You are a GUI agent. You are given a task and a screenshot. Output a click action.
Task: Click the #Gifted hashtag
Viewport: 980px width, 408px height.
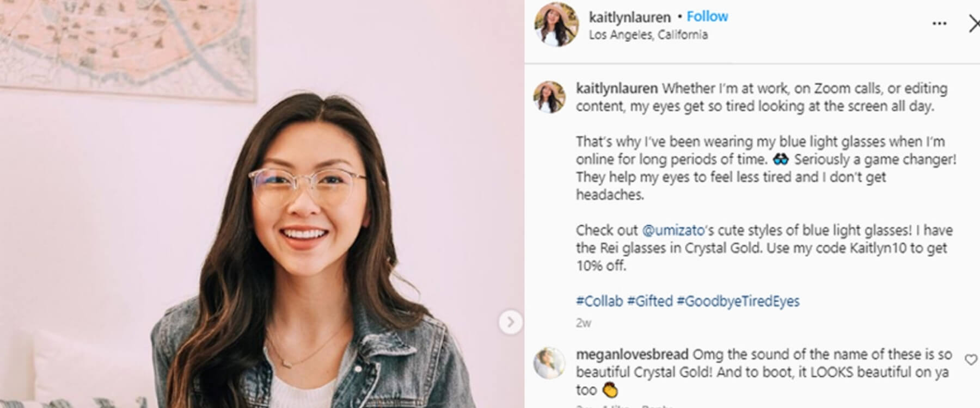[650, 301]
